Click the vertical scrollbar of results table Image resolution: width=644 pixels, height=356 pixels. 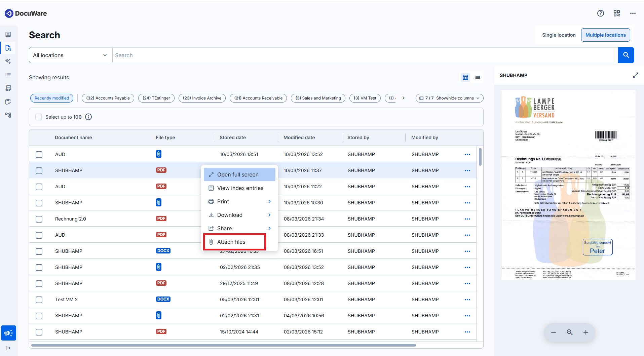point(480,157)
